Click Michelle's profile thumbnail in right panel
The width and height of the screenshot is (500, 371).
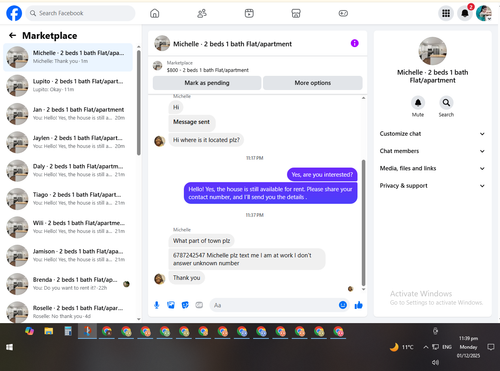[432, 51]
